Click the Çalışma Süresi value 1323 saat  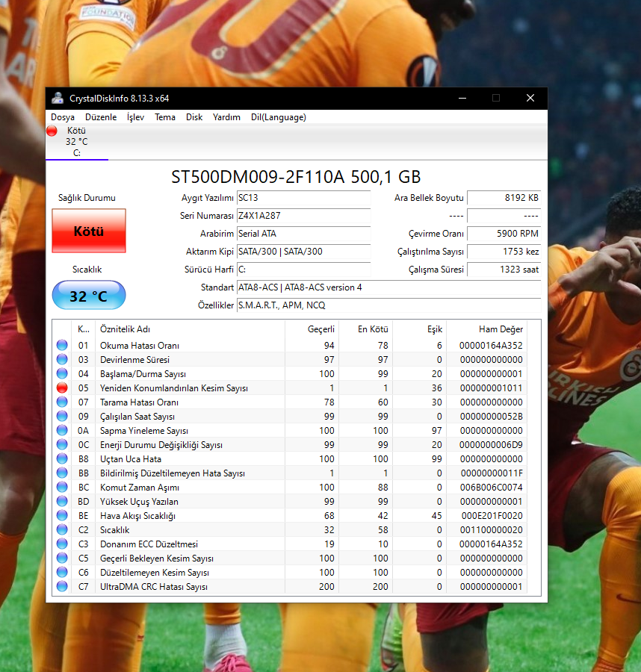click(504, 270)
